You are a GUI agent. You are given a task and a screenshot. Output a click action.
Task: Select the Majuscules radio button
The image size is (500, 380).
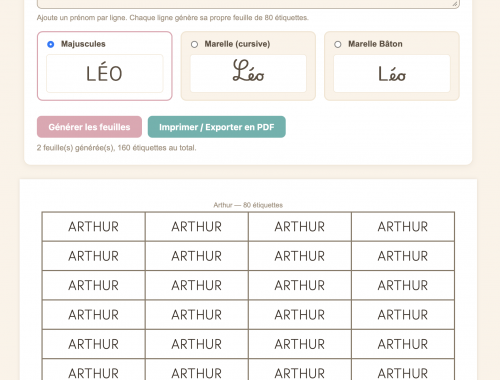(x=51, y=44)
